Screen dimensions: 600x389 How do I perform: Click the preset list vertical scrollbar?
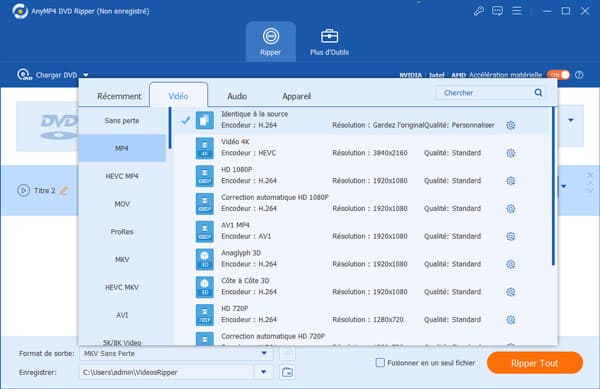pos(553,186)
